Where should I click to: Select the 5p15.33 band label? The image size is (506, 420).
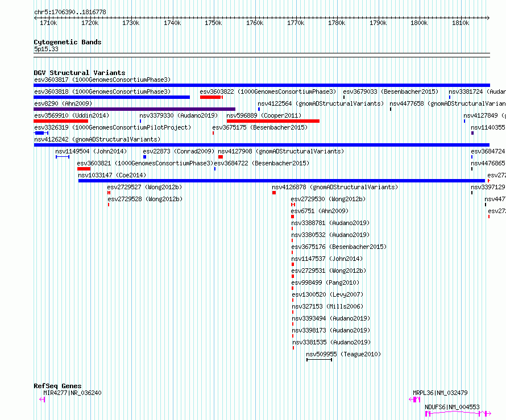pos(46,49)
